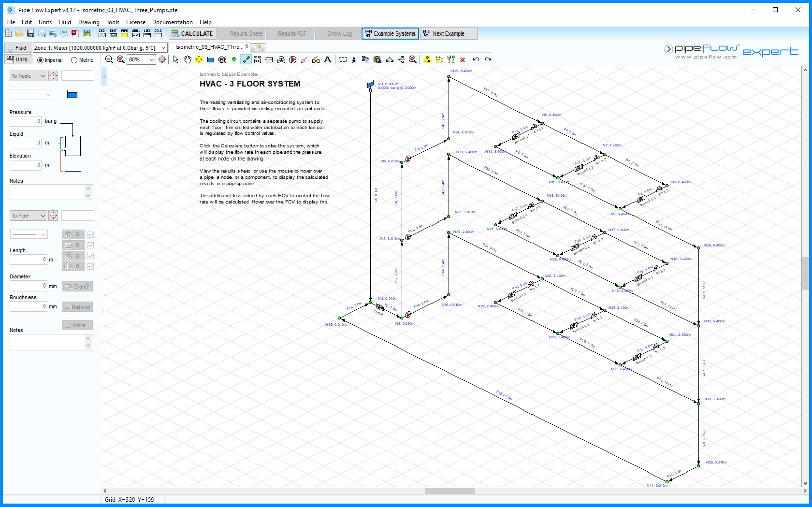
Task: Open the Units menu
Action: tap(45, 22)
